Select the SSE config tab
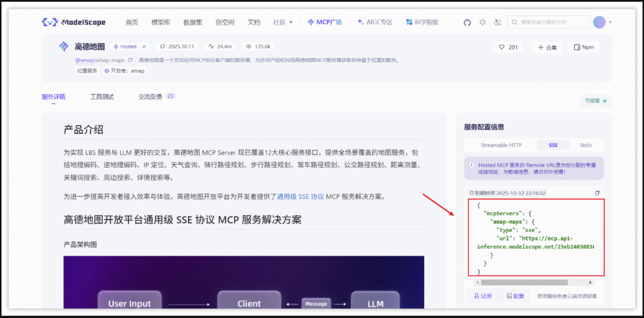The height and width of the screenshot is (318, 644). point(553,145)
